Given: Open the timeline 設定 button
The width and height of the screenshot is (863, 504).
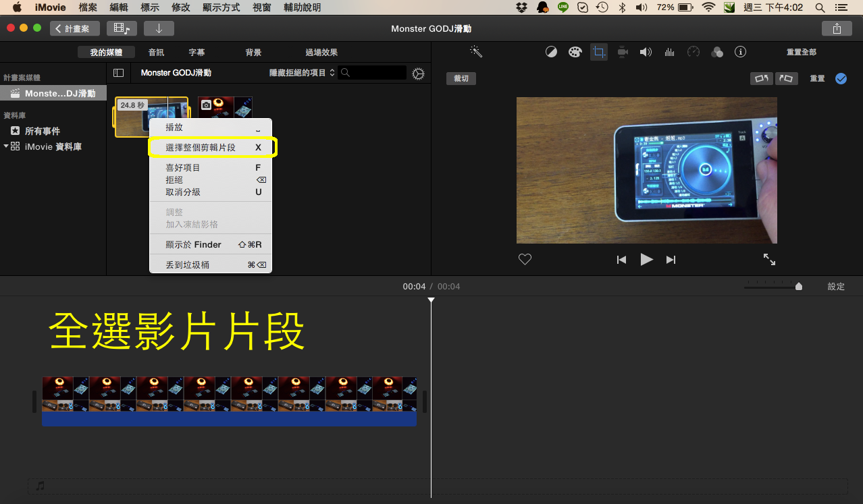Looking at the screenshot, I should tap(836, 286).
